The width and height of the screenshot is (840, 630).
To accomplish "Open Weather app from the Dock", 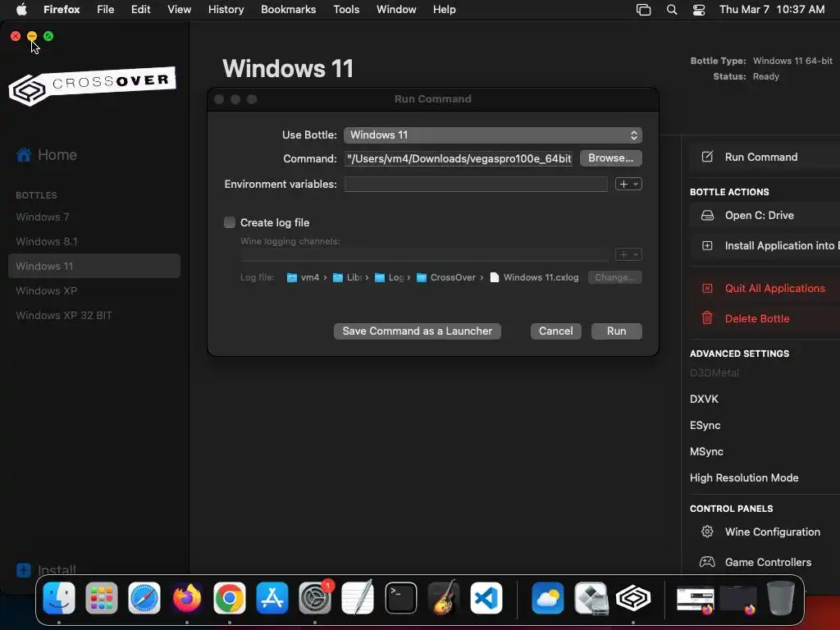I will coord(547,598).
